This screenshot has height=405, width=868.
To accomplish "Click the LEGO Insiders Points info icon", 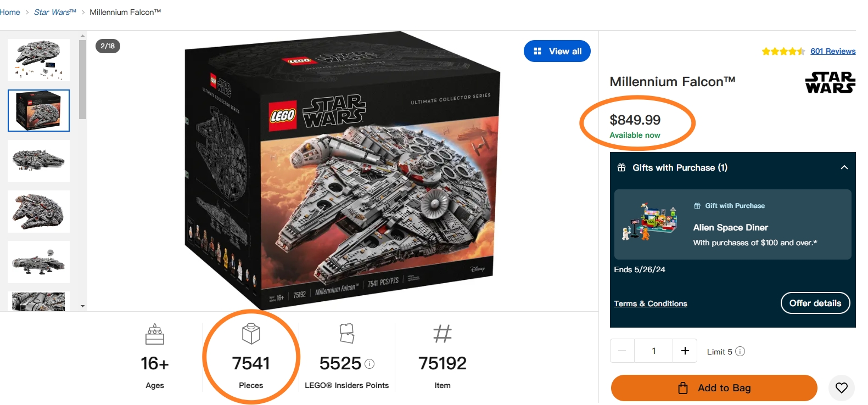I will (370, 363).
